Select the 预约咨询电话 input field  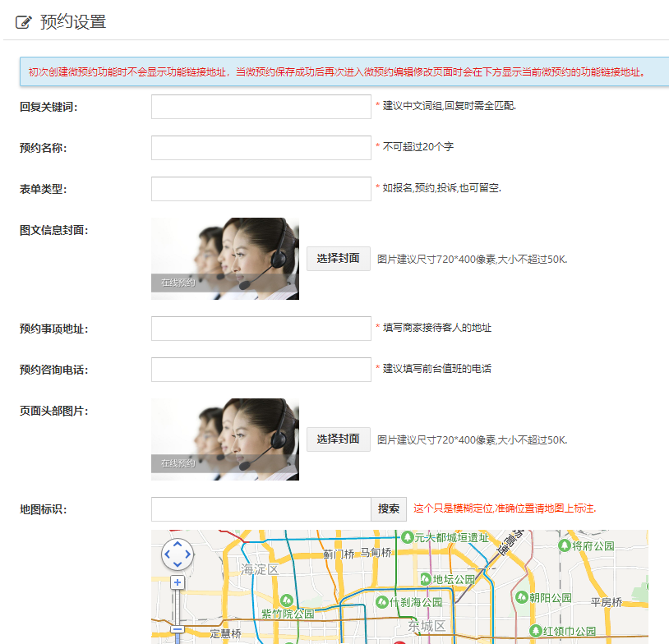(261, 370)
